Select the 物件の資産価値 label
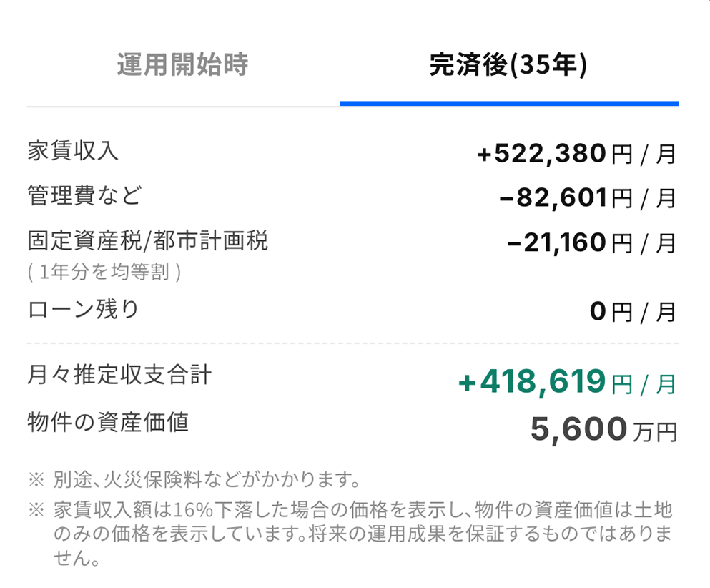Screen dimensions: 710x588 (107, 422)
